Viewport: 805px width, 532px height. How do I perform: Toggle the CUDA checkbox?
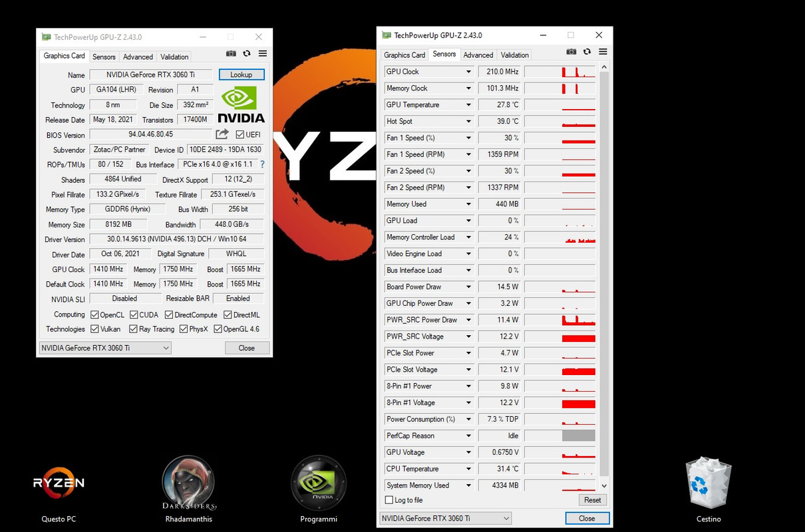134,315
